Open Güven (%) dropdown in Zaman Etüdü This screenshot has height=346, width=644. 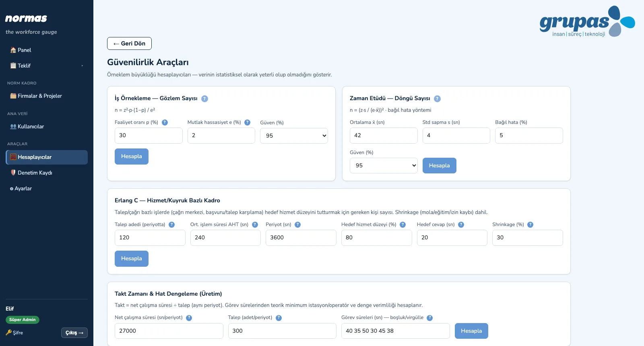click(x=384, y=165)
